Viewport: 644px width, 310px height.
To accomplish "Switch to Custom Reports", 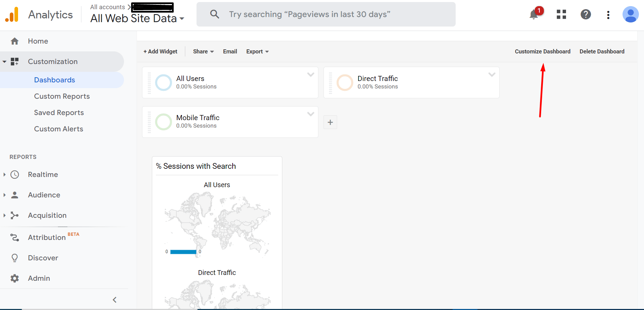I will click(62, 96).
